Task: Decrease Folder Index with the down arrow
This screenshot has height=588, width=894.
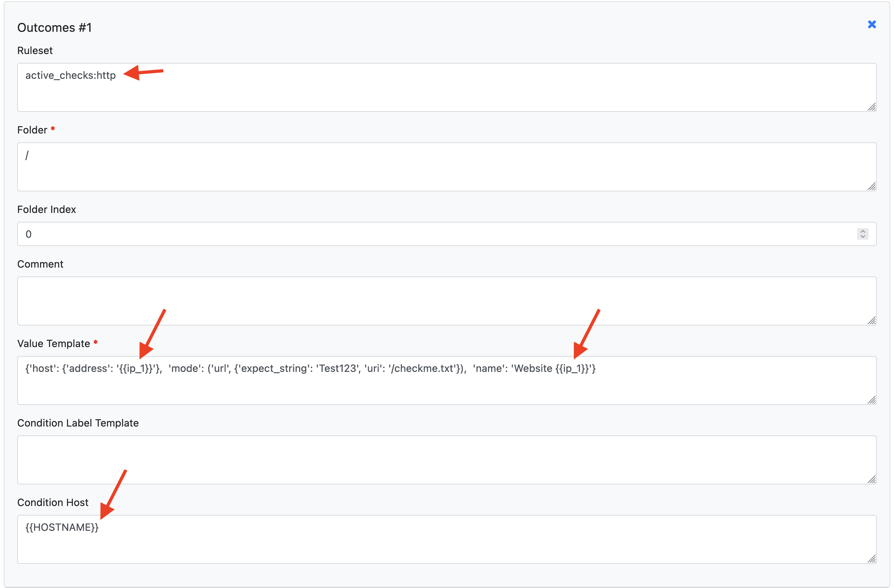Action: coord(863,237)
